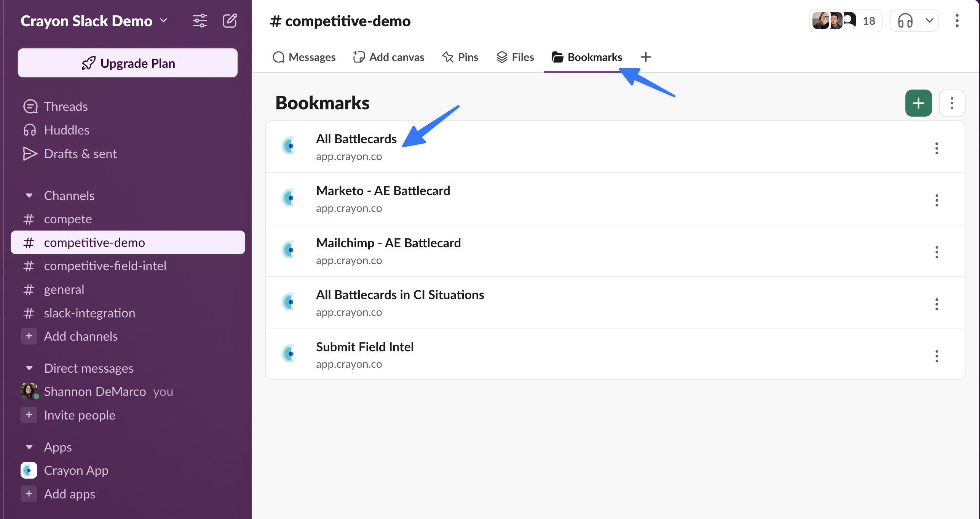Click the compose new message icon

[230, 21]
